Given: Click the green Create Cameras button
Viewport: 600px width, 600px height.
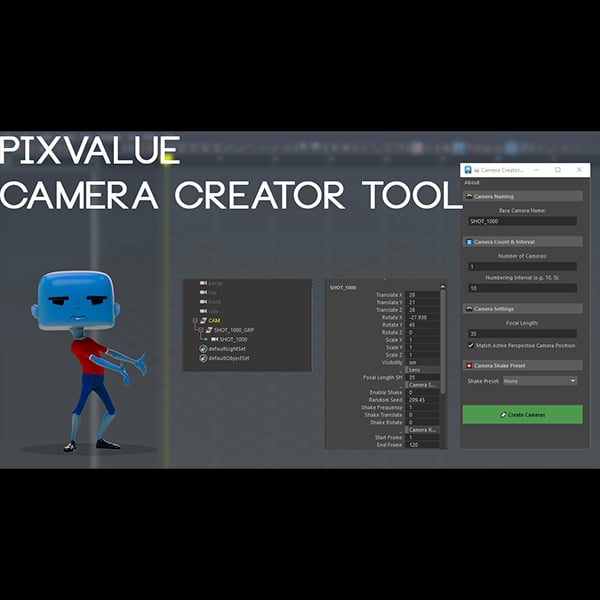Looking at the screenshot, I should [x=522, y=414].
